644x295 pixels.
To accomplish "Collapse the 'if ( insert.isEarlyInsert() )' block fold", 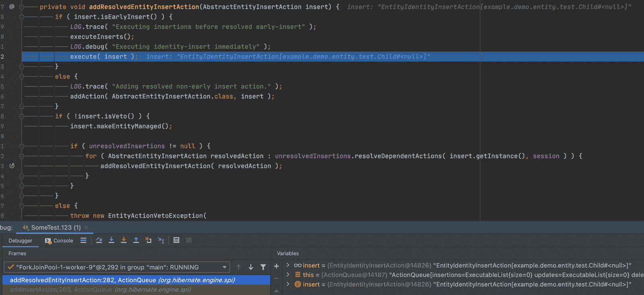I will (x=22, y=17).
